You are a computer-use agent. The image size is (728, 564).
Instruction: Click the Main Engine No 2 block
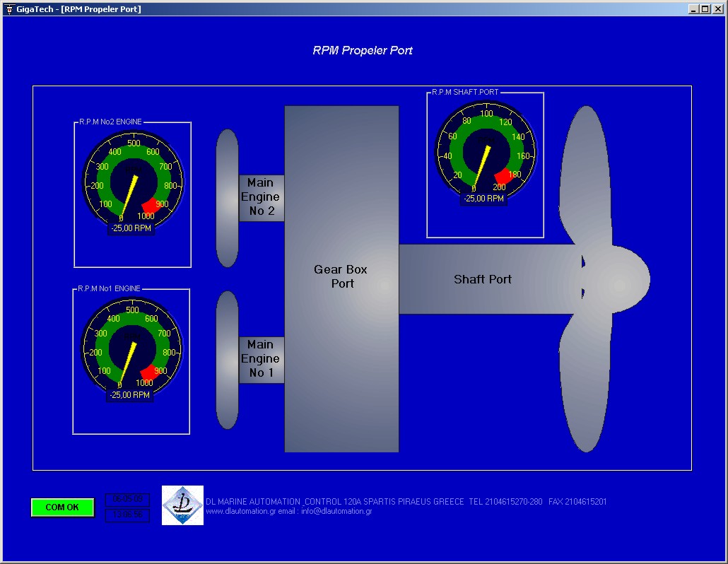261,198
